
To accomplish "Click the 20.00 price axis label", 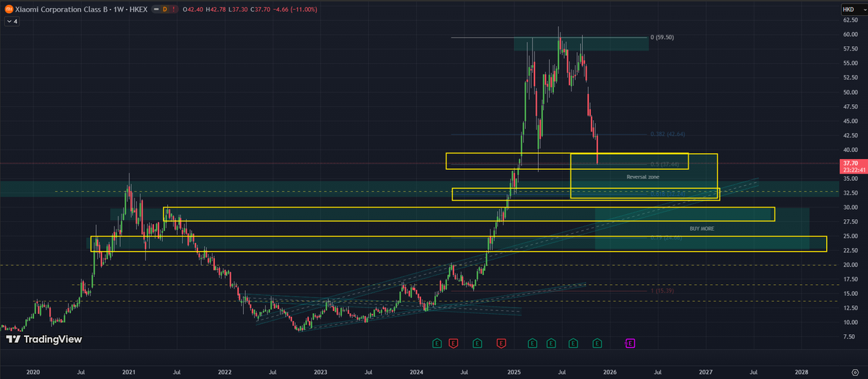I will [x=850, y=265].
